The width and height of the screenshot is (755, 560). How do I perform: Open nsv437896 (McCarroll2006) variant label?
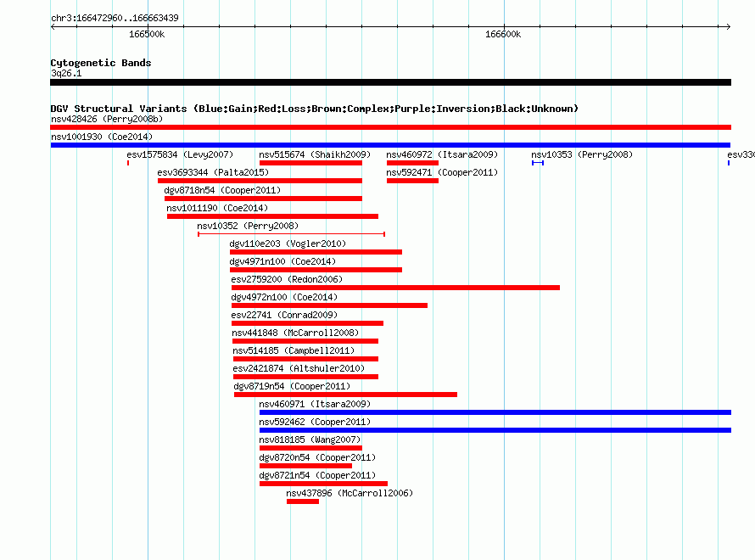pos(350,493)
